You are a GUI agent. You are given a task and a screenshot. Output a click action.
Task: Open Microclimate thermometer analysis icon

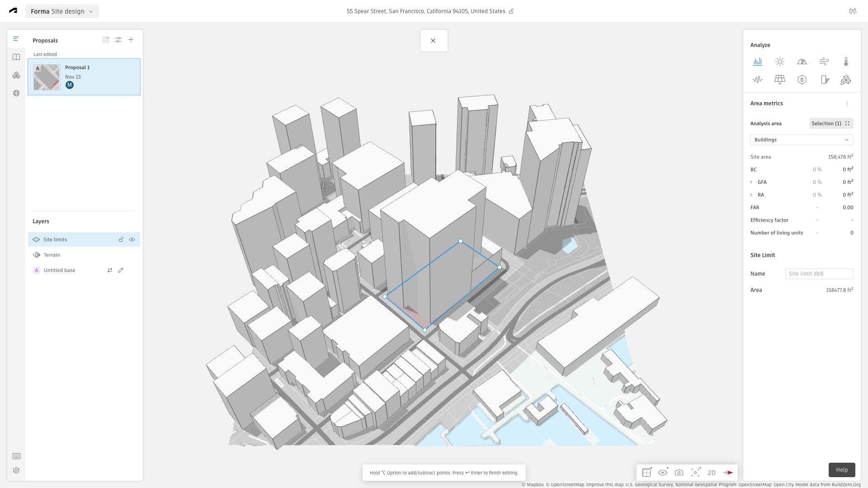tap(846, 62)
